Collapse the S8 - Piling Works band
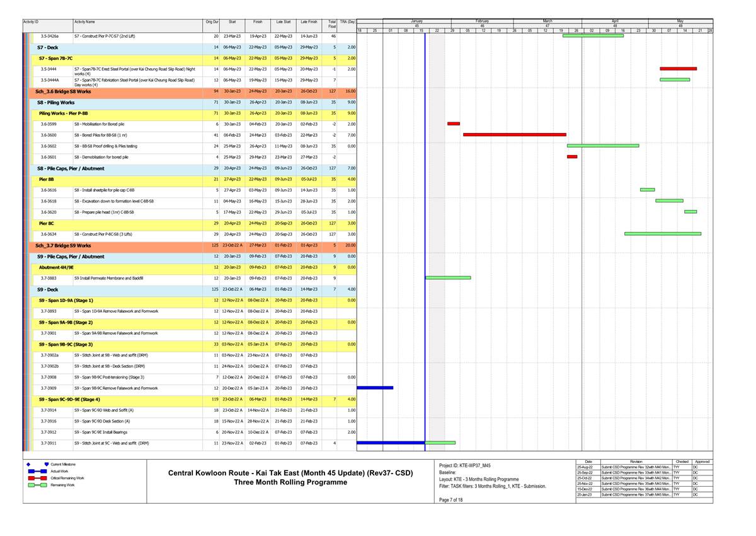This screenshot has height=536, width=756. pos(55,102)
